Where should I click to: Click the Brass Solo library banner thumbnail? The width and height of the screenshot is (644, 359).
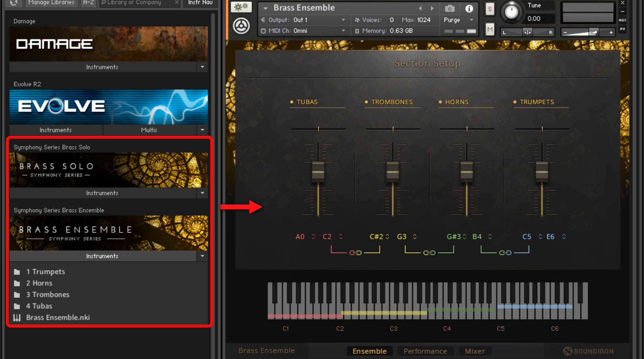pyautogui.click(x=109, y=170)
